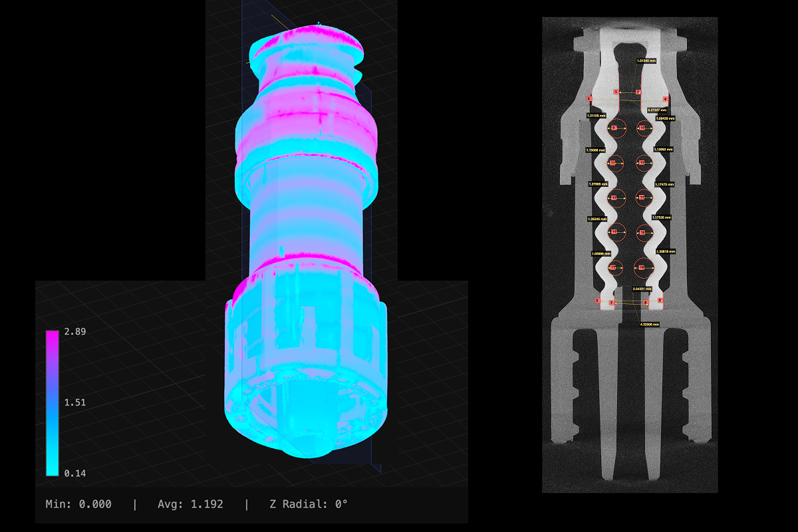798x532 pixels.
Task: Click the 1.02686 mm measurement label
Action: pyautogui.click(x=601, y=254)
